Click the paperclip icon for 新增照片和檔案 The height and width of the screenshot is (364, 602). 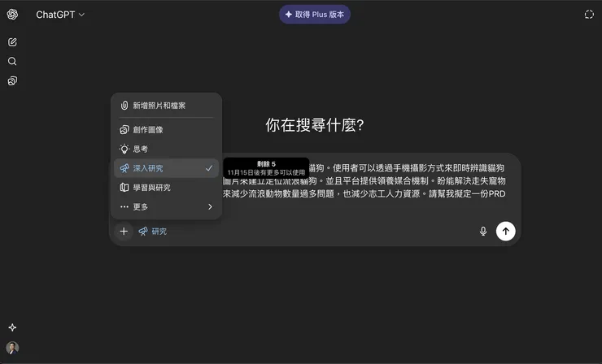coord(124,106)
